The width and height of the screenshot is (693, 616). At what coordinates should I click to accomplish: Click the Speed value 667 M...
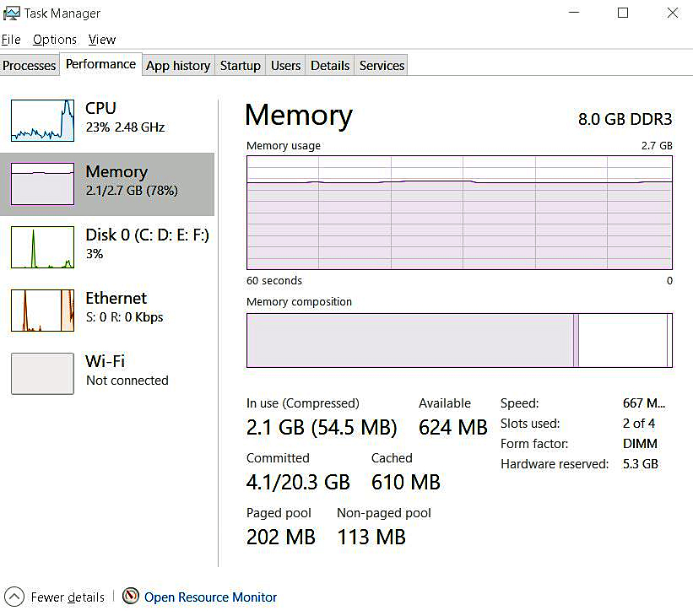(x=644, y=403)
